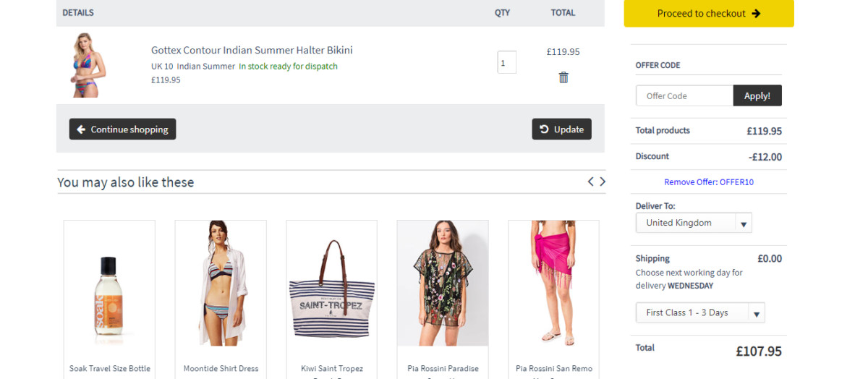The width and height of the screenshot is (868, 379).
Task: Edit the quantity field for the bikini
Action: [x=507, y=62]
